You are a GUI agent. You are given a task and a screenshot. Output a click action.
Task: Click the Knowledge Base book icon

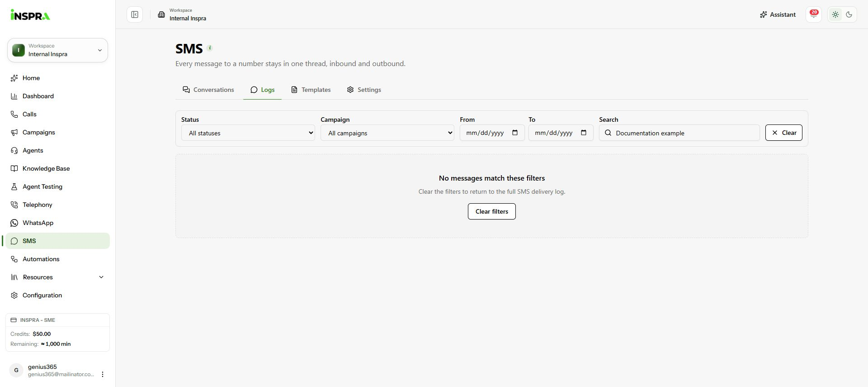pyautogui.click(x=14, y=168)
